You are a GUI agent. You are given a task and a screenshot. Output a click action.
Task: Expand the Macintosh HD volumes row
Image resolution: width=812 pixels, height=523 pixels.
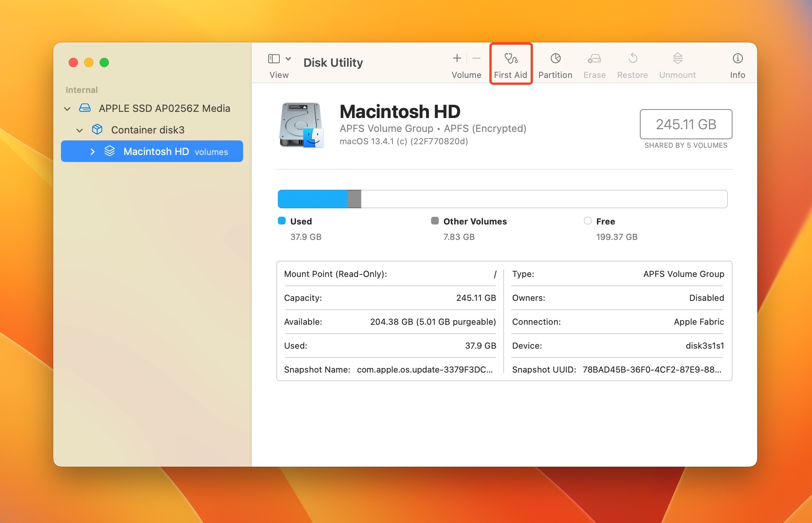click(x=93, y=152)
